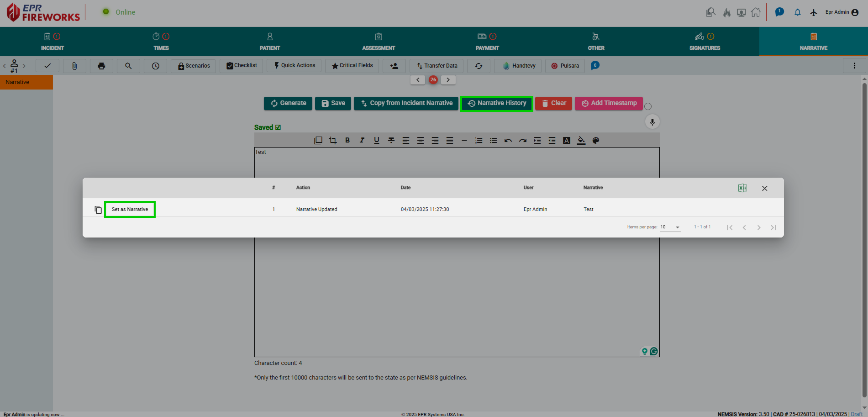868x417 pixels.
Task: Open the text color palette picker
Action: (x=596, y=140)
